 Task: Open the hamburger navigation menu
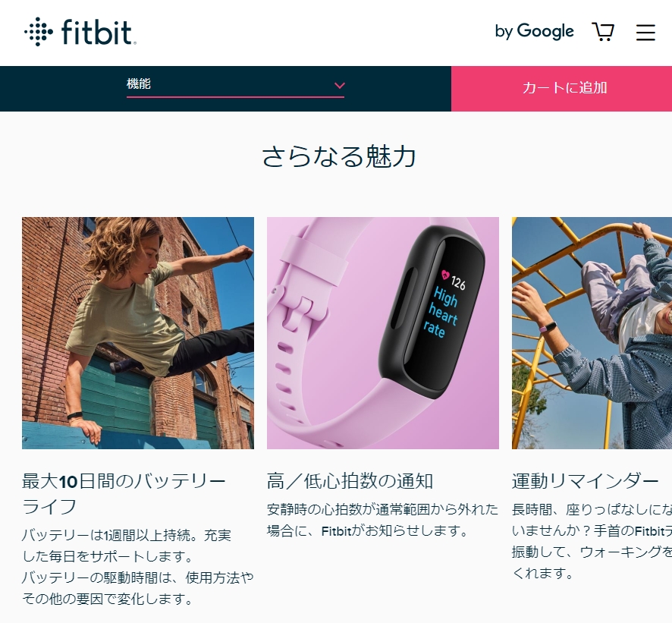(x=645, y=32)
